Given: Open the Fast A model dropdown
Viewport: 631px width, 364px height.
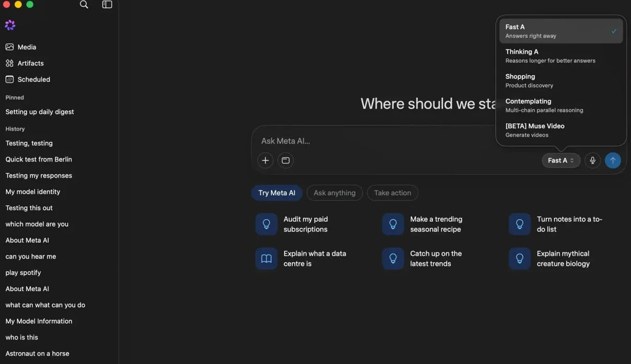Looking at the screenshot, I should coord(561,160).
